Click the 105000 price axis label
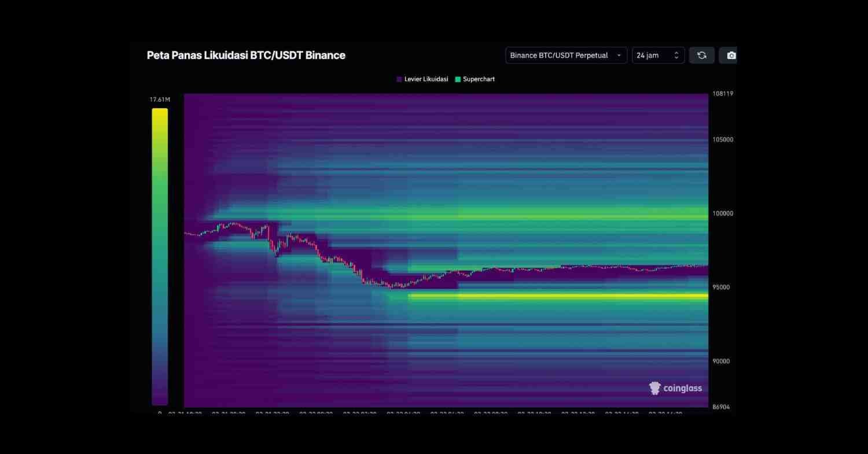This screenshot has width=868, height=454. pos(723,139)
